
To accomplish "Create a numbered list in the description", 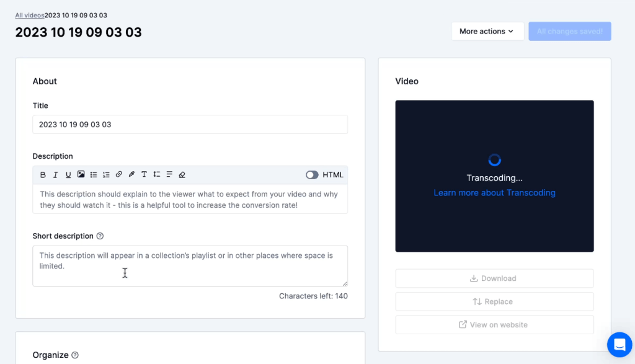I will pos(105,174).
